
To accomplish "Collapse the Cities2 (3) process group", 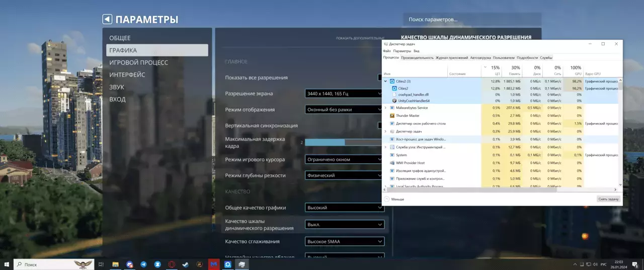I will tap(386, 81).
